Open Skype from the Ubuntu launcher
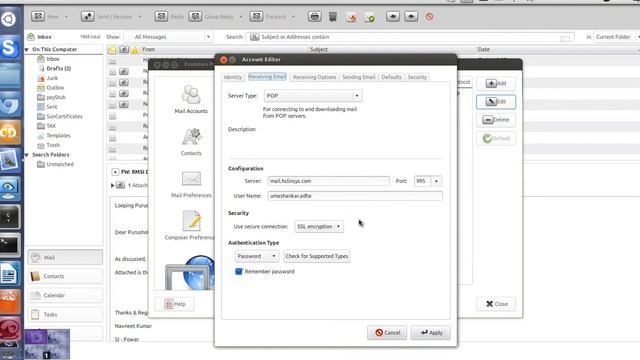640x360 pixels. 9,47
